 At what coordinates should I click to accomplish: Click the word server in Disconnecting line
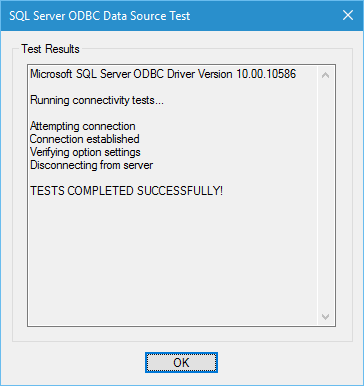click(138, 165)
